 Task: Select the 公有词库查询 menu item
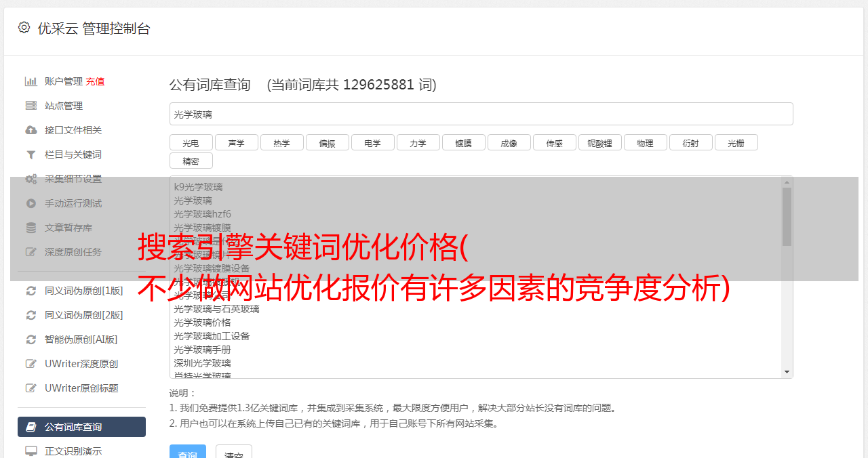click(81, 427)
